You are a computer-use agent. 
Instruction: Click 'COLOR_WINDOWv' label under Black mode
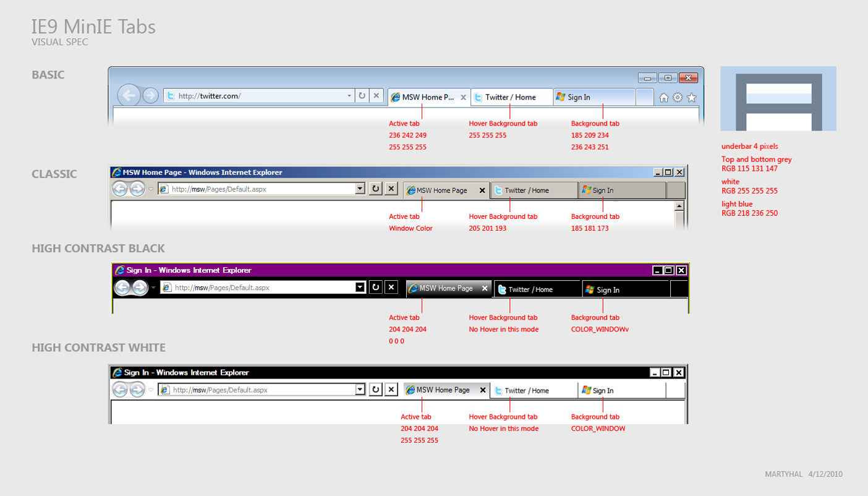tap(600, 330)
